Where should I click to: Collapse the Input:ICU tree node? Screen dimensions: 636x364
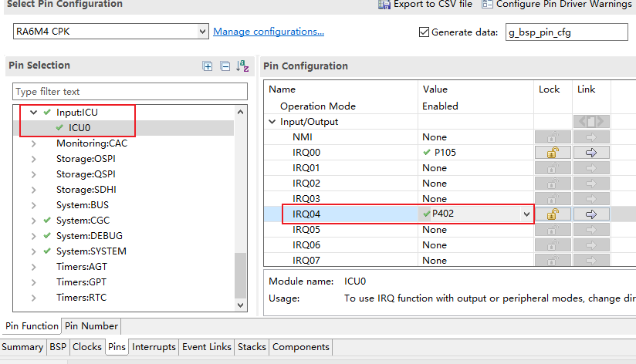pos(33,113)
